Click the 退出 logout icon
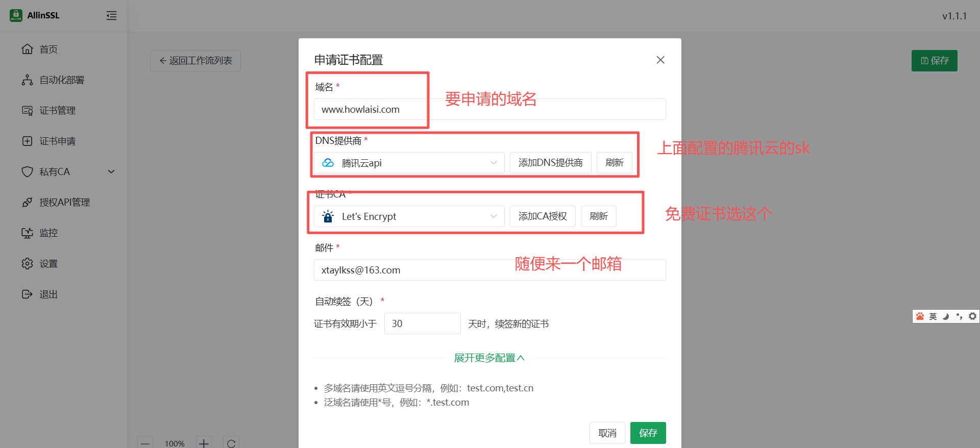The image size is (980, 448). click(x=27, y=294)
